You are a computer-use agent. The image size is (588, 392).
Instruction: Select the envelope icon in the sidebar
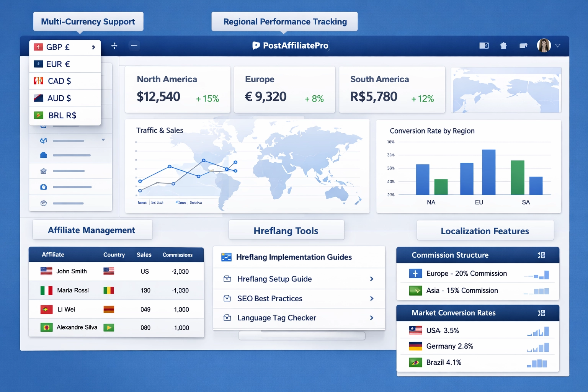(43, 171)
